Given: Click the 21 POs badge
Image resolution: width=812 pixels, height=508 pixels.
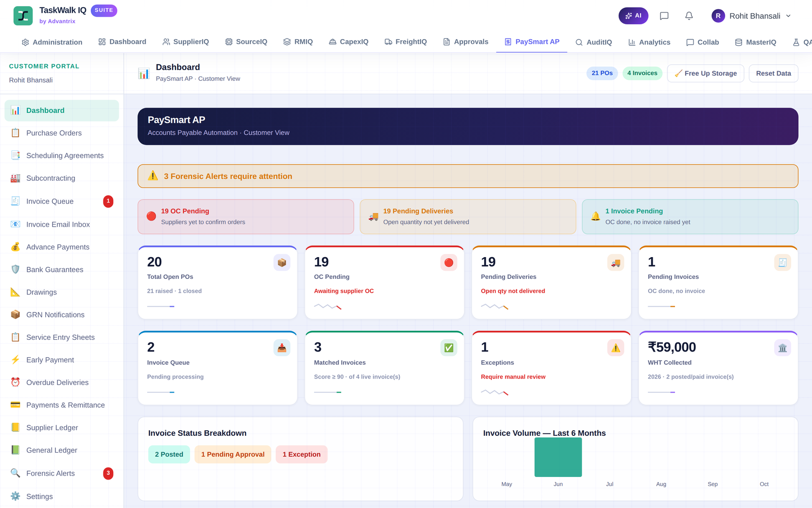Looking at the screenshot, I should click(602, 73).
